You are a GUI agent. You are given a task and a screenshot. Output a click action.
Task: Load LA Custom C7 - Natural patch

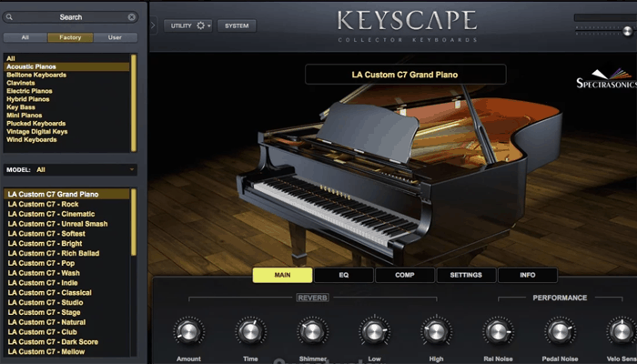(67, 322)
